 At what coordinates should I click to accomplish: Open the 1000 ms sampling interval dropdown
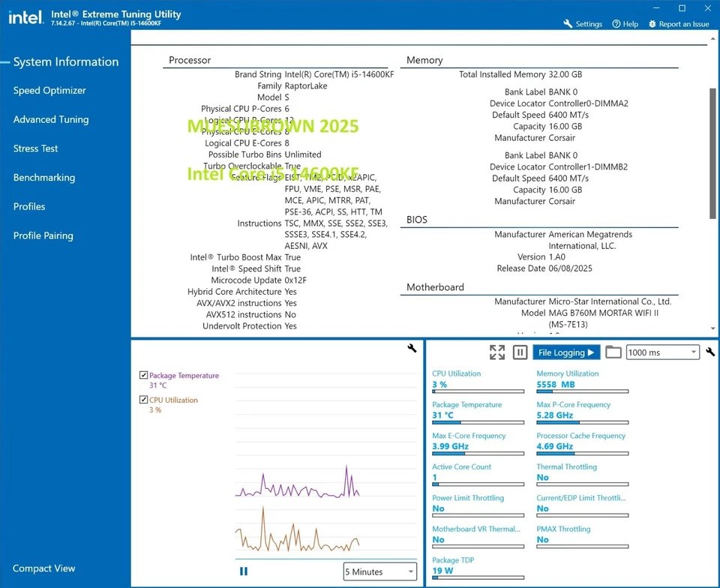(662, 352)
